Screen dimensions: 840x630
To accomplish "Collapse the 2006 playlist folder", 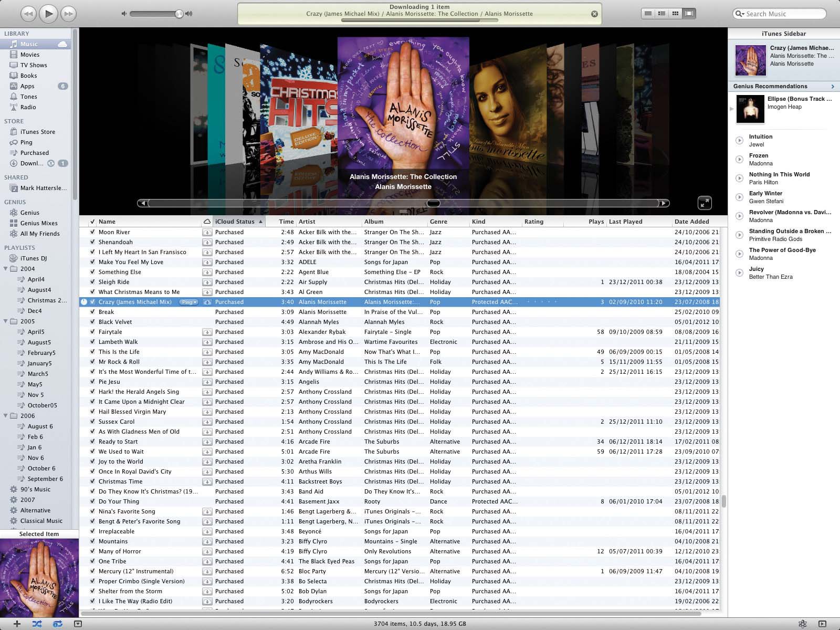I will pyautogui.click(x=6, y=416).
